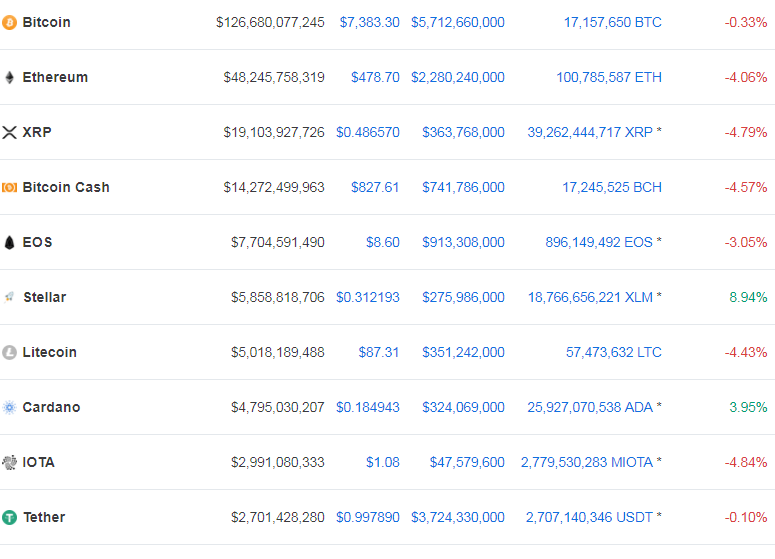Select IOTA change value -4.84%
The width and height of the screenshot is (775, 559).
746,462
